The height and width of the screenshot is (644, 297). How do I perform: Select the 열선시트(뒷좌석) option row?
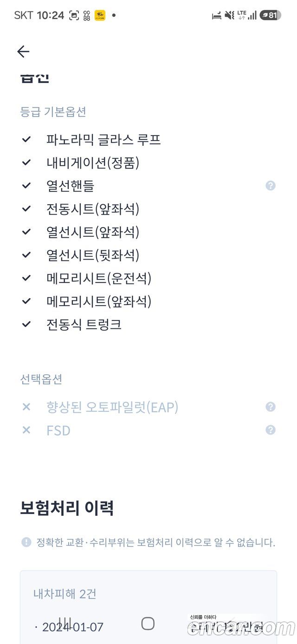pyautogui.click(x=148, y=255)
